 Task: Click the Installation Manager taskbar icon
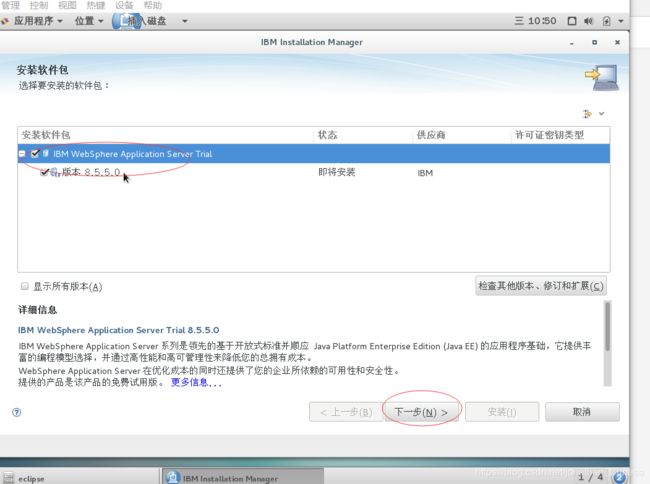172,477
